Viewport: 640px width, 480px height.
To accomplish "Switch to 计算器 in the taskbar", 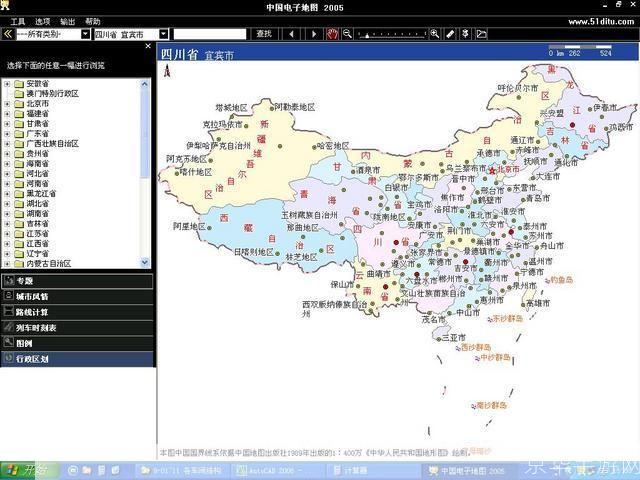I will click(373, 470).
